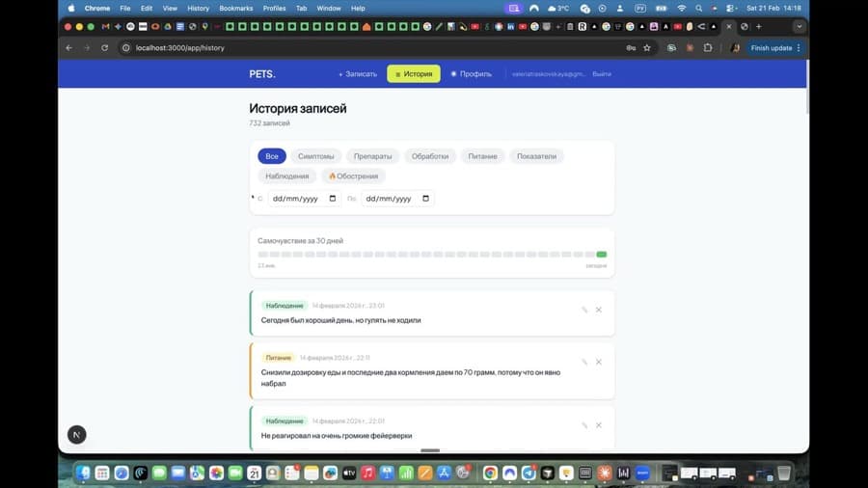
Task: Open the Записать page from the navbar
Action: click(358, 74)
